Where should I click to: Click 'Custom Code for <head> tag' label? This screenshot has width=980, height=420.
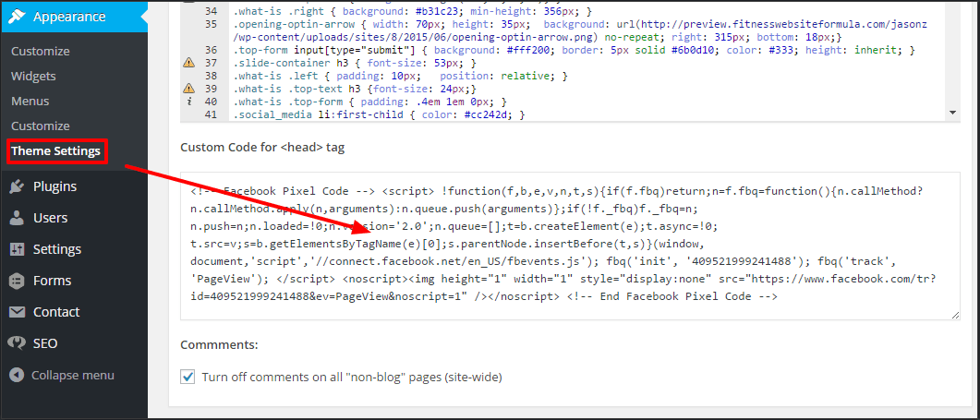pos(262,148)
